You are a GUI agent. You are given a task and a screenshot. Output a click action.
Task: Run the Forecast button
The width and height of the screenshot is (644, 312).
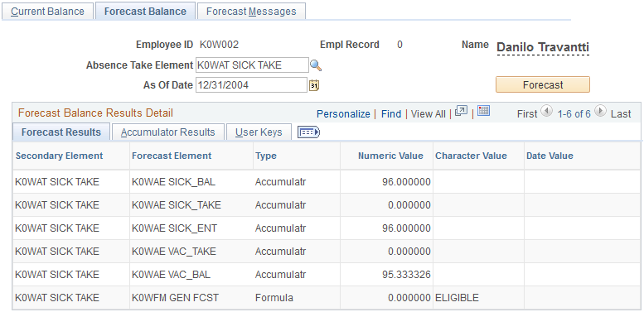[x=543, y=85]
